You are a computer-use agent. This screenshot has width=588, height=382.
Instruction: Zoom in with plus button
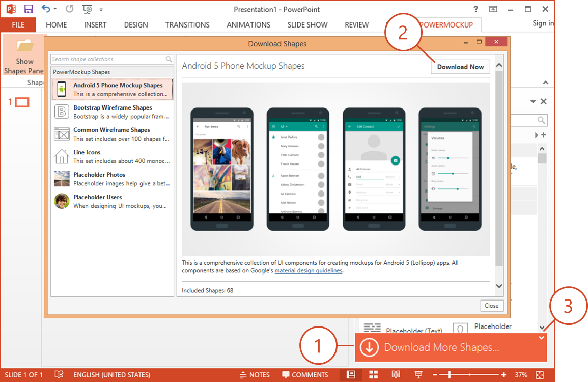pyautogui.click(x=503, y=374)
